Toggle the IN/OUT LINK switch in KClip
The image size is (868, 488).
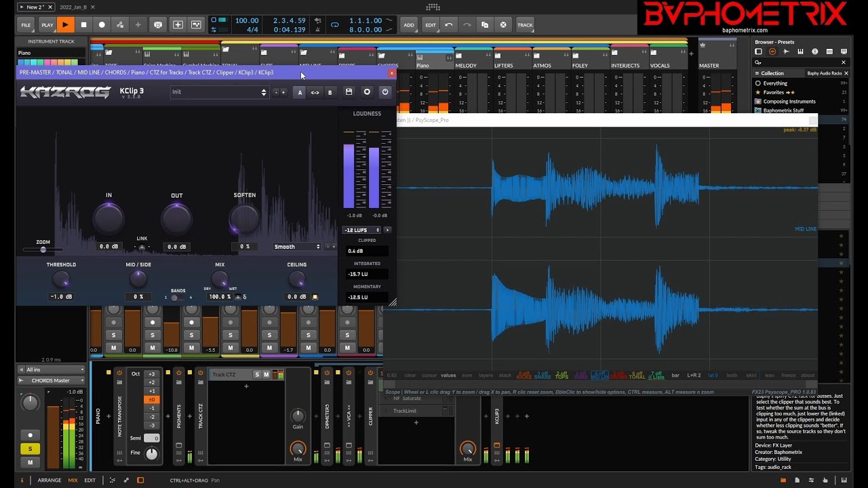coord(142,247)
